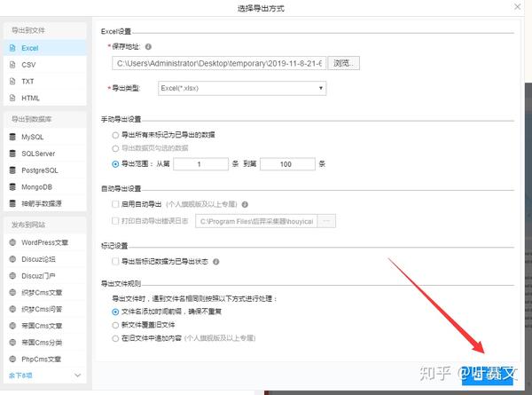Choose CSV export in sidebar
The image size is (532, 395).
(x=45, y=65)
